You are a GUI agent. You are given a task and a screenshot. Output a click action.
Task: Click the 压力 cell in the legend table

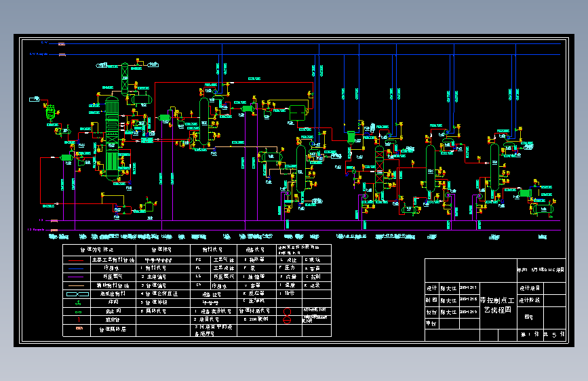pyautogui.click(x=290, y=268)
